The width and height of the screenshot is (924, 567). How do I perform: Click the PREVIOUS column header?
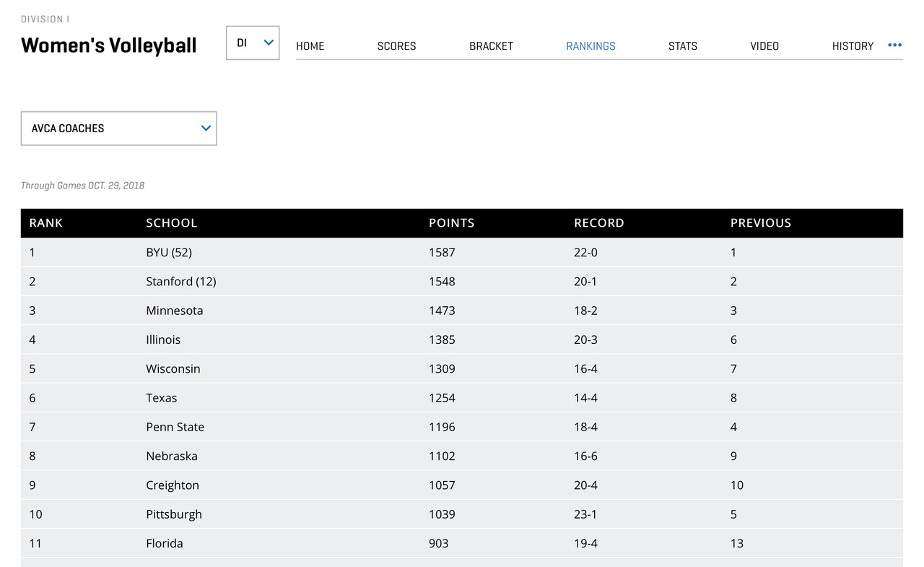761,223
